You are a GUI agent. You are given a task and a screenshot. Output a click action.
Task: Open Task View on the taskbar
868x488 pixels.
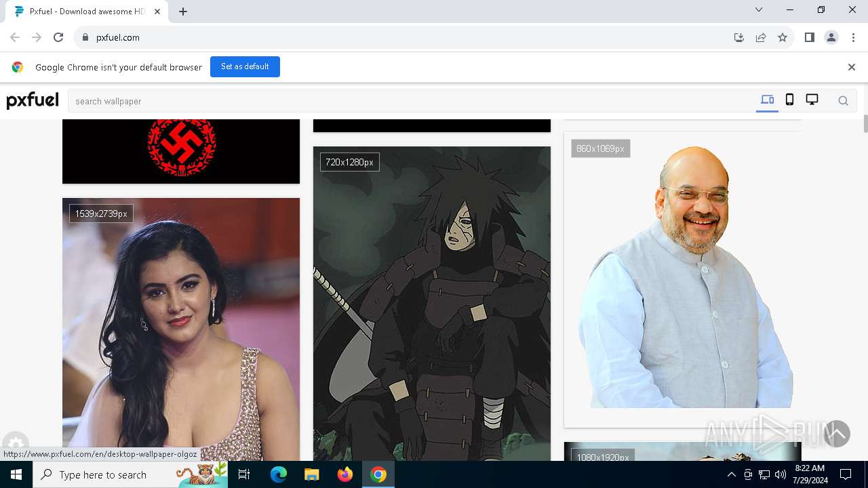pyautogui.click(x=245, y=474)
